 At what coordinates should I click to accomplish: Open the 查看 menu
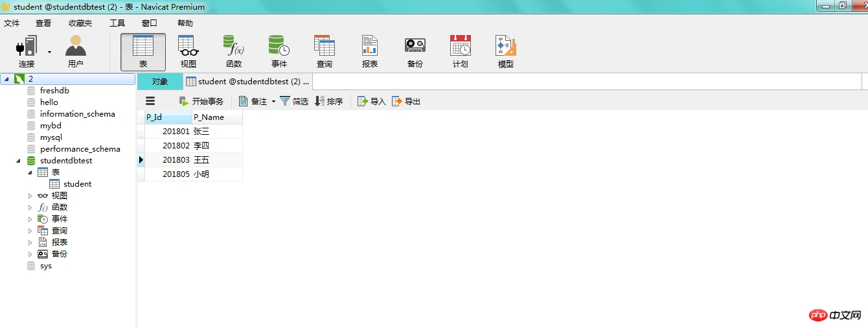(43, 23)
